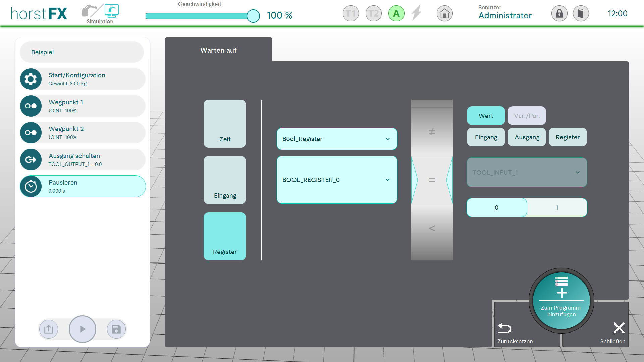Click the program play button
Viewport: 644px width, 362px height.
(x=83, y=329)
